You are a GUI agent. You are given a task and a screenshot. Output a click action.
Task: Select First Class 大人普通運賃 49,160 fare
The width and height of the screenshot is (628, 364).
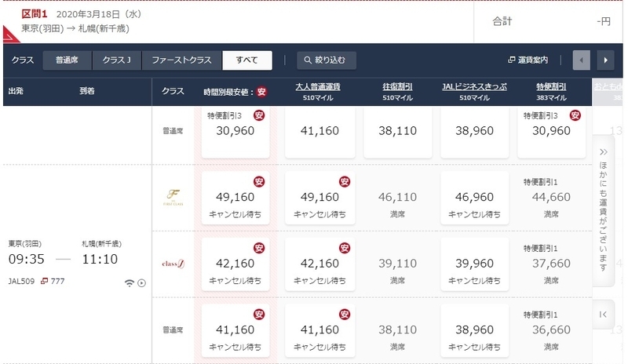(319, 198)
